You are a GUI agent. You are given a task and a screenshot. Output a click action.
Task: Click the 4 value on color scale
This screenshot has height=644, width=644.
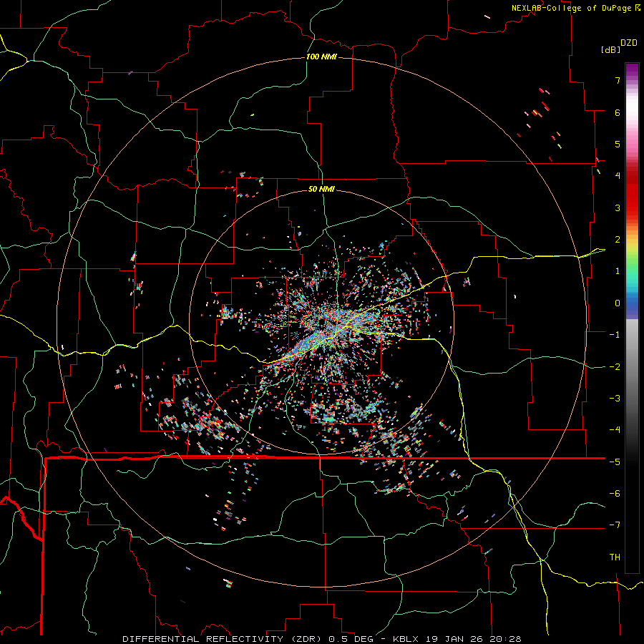pos(618,176)
